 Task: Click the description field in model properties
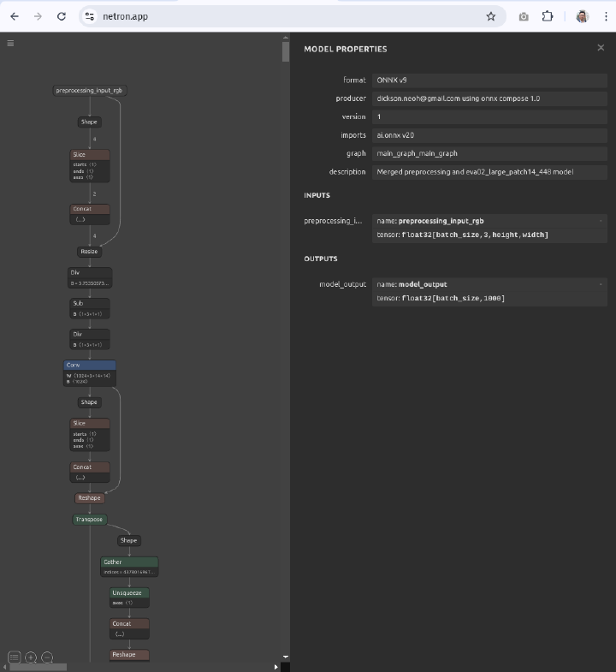[489, 172]
